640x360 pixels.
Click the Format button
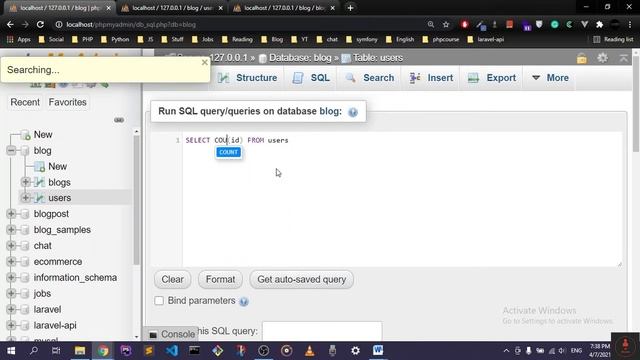(x=220, y=280)
